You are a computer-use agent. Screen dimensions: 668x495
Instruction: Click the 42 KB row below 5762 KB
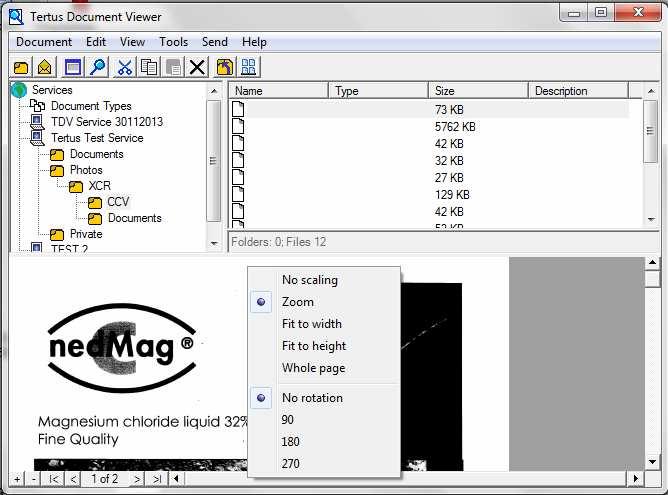click(430, 144)
